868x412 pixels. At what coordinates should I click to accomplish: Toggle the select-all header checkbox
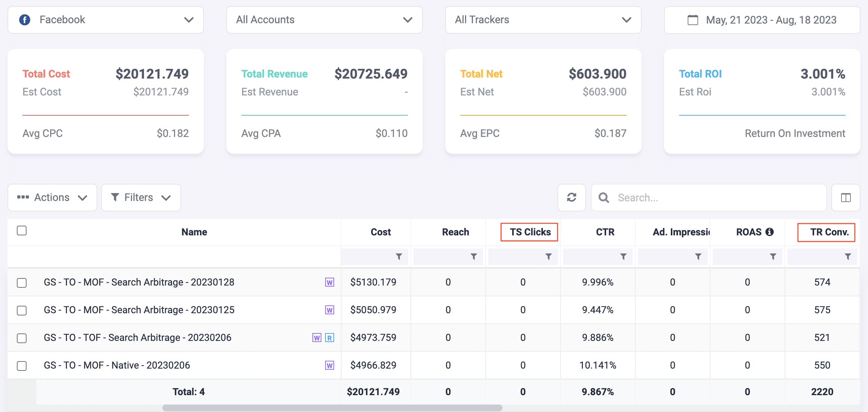point(22,231)
